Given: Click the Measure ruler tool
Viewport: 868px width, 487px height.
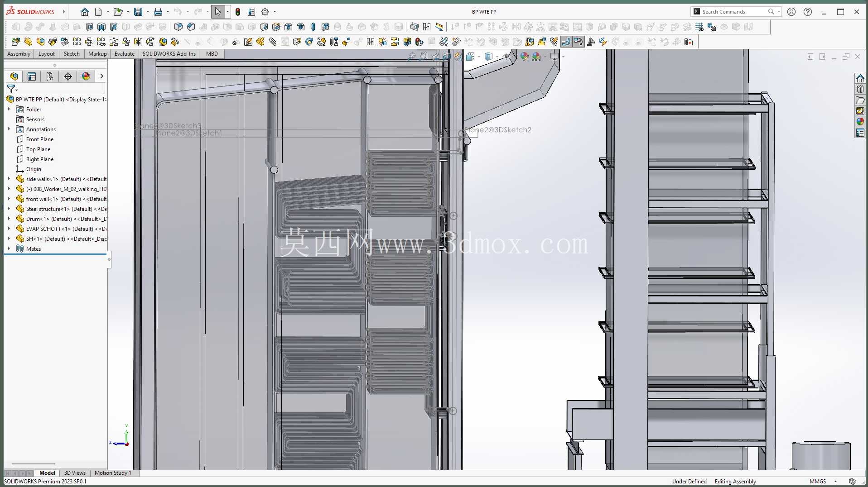Looking at the screenshot, I should point(439,27).
